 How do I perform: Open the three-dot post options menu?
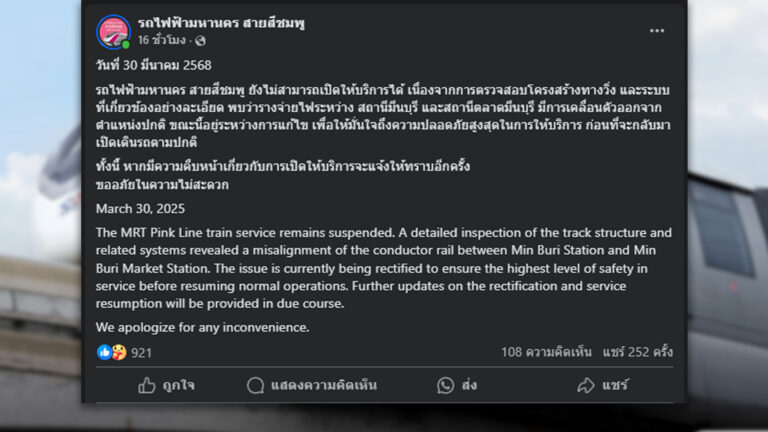(656, 31)
